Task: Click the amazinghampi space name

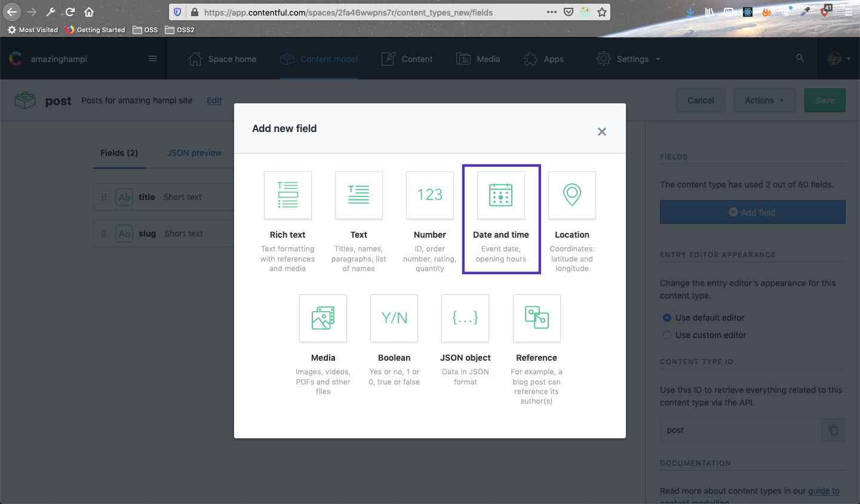Action: pos(59,59)
